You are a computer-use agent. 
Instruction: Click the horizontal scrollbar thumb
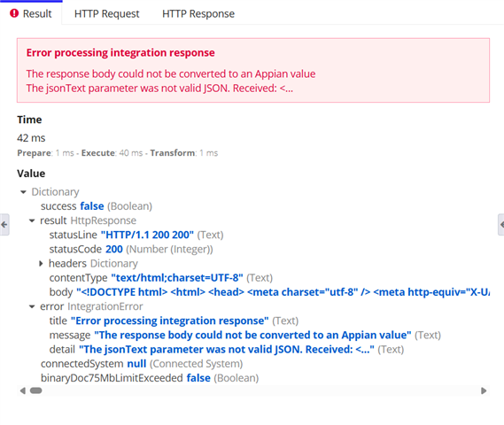36,390
